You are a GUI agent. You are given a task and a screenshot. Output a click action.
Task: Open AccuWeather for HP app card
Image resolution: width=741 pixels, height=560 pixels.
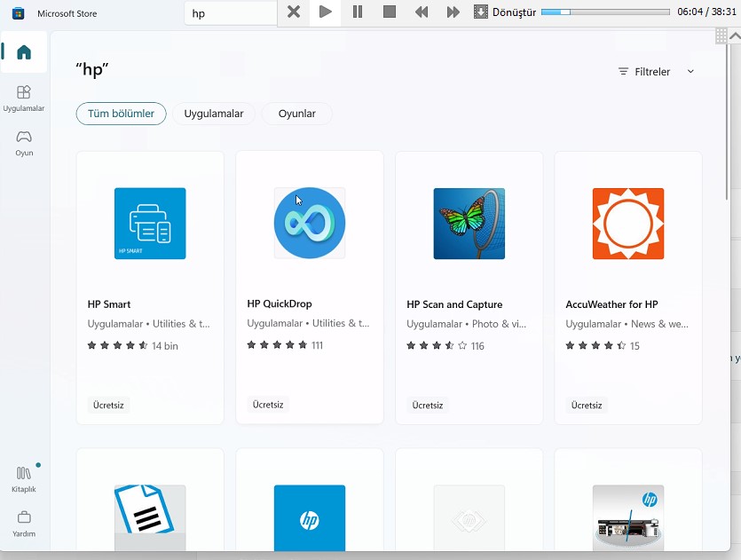pyautogui.click(x=628, y=288)
